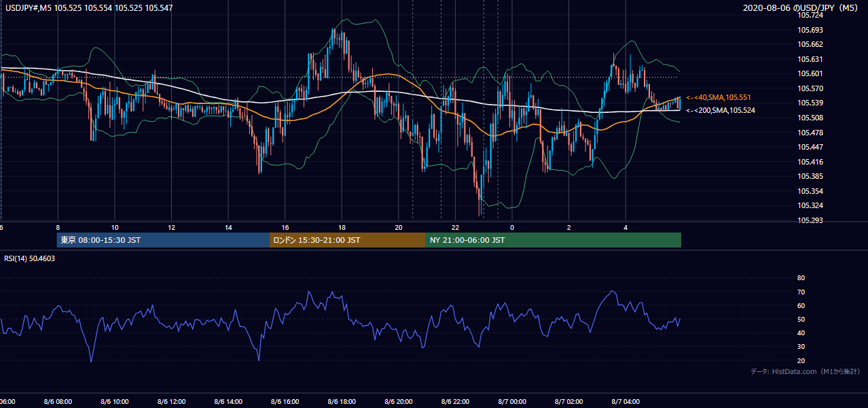This screenshot has width=868, height=408.
Task: Click the white 200 SMA label 105.524
Action: 720,110
